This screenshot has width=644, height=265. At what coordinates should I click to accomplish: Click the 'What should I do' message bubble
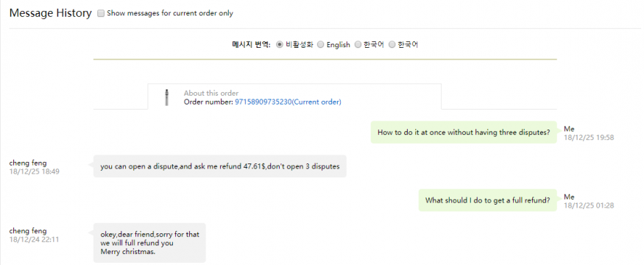tap(487, 200)
